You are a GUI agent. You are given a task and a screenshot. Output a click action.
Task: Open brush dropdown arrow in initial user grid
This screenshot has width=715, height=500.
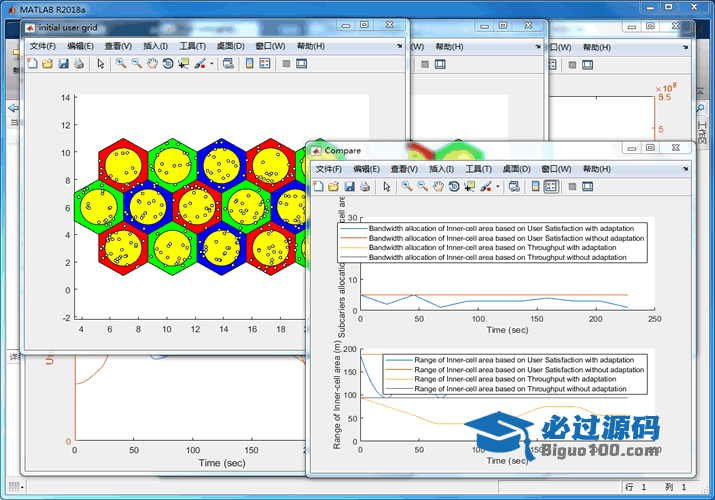click(x=210, y=64)
